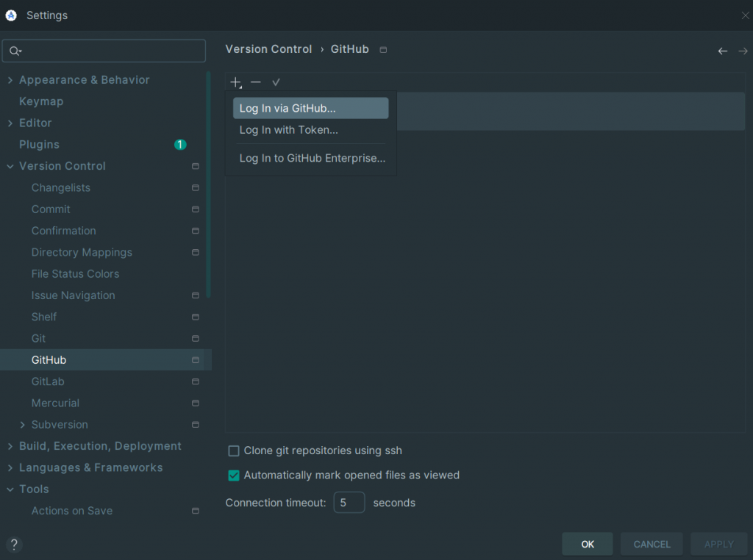The width and height of the screenshot is (753, 560).
Task: Open Changelists settings
Action: [61, 187]
